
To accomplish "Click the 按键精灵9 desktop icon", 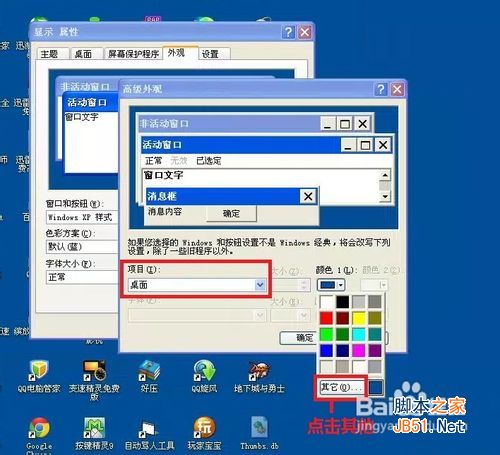I will click(94, 433).
